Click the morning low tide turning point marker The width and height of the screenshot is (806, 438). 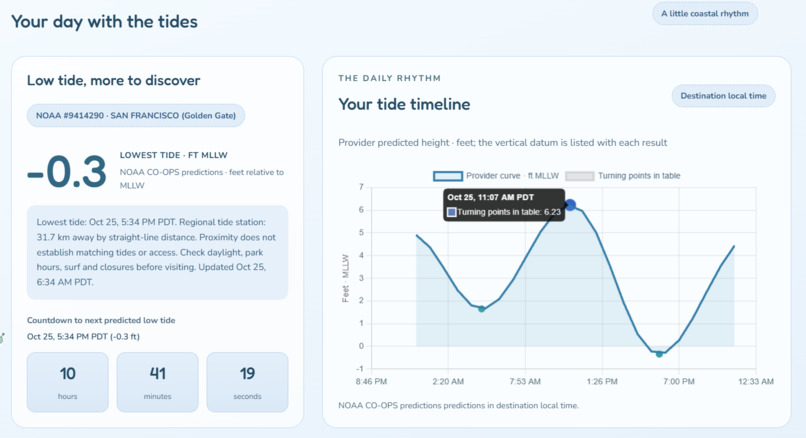482,309
